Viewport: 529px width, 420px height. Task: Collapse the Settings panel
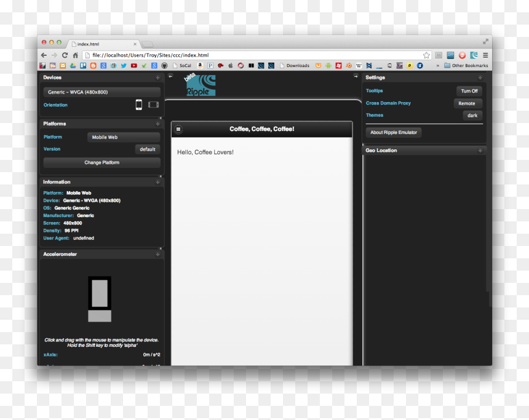(x=480, y=77)
